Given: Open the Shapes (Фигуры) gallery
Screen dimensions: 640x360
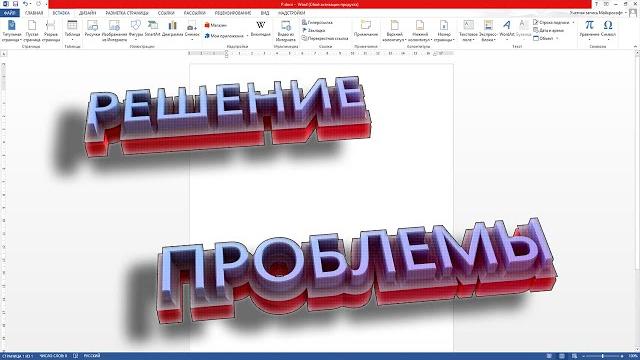Looking at the screenshot, I should tap(136, 30).
